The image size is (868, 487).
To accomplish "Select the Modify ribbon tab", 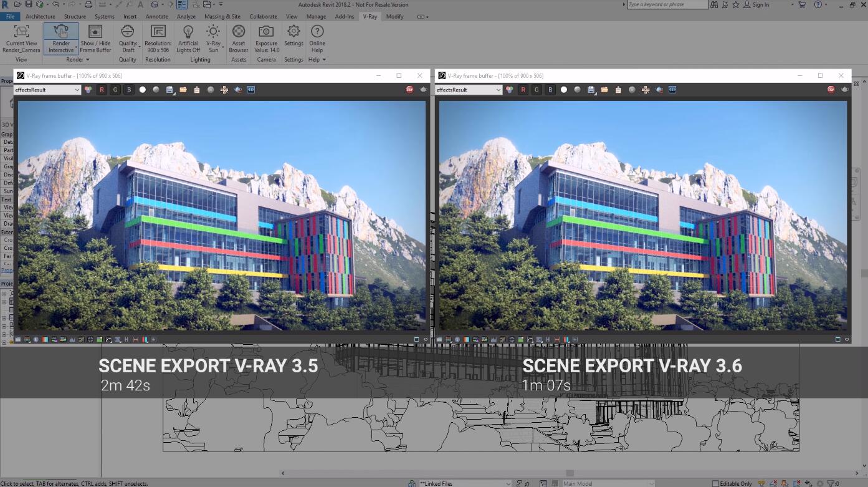I will click(394, 16).
